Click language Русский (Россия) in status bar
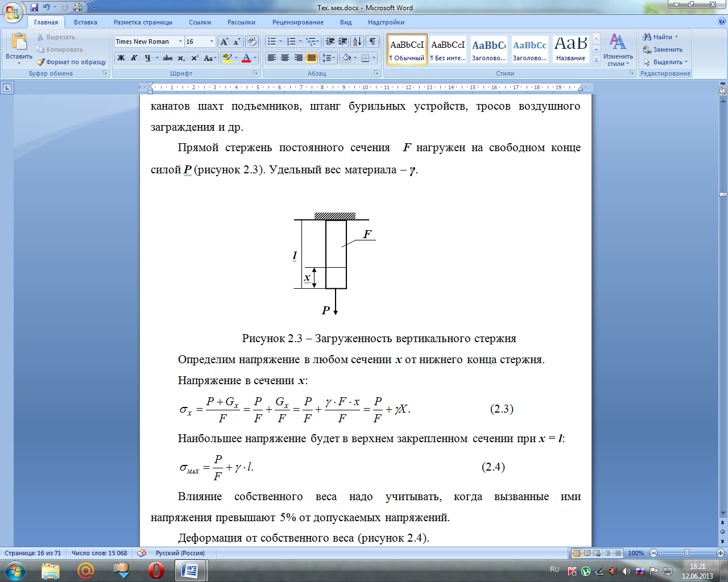Screen dimensions: 728x582 pyautogui.click(x=180, y=553)
